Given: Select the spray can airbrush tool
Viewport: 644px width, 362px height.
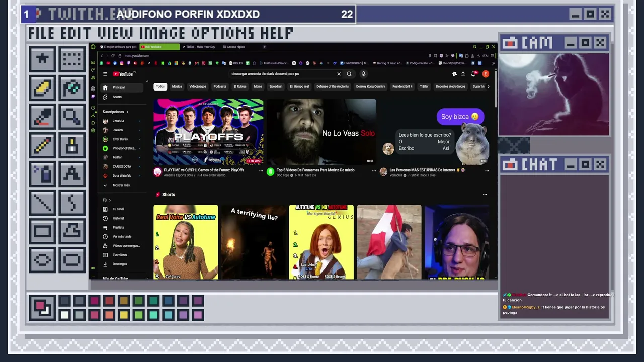Looking at the screenshot, I should [x=42, y=174].
